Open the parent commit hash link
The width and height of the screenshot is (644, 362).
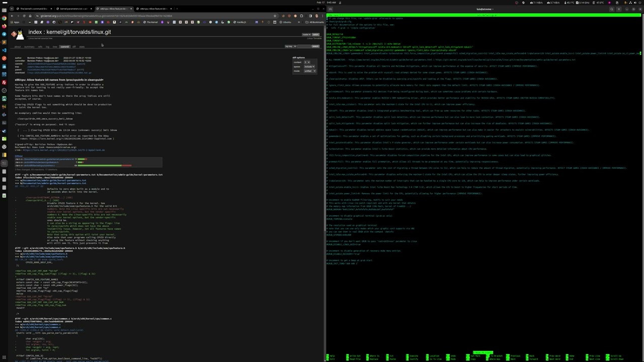52,70
